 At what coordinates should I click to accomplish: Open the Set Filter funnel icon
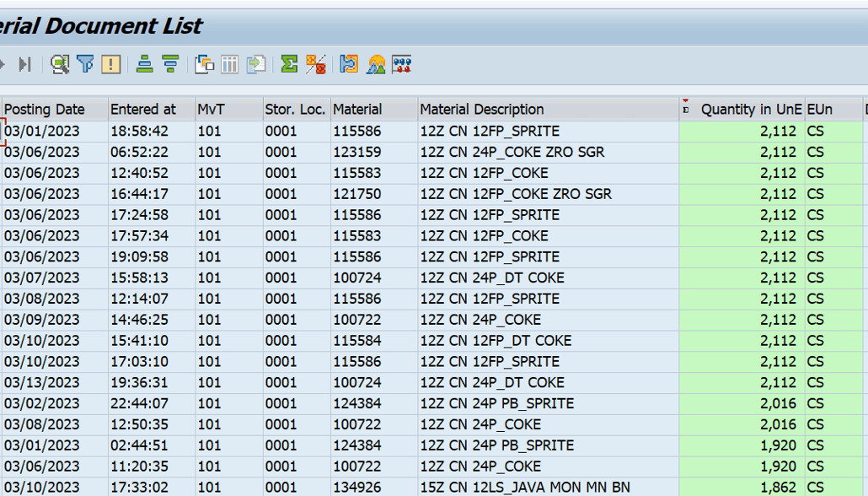(x=85, y=64)
